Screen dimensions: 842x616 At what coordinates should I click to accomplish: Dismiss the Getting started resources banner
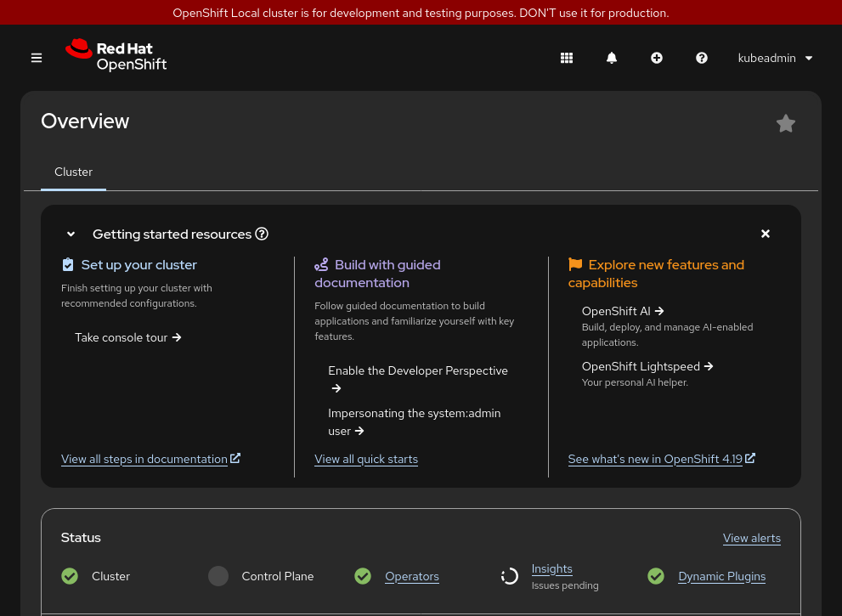765,234
